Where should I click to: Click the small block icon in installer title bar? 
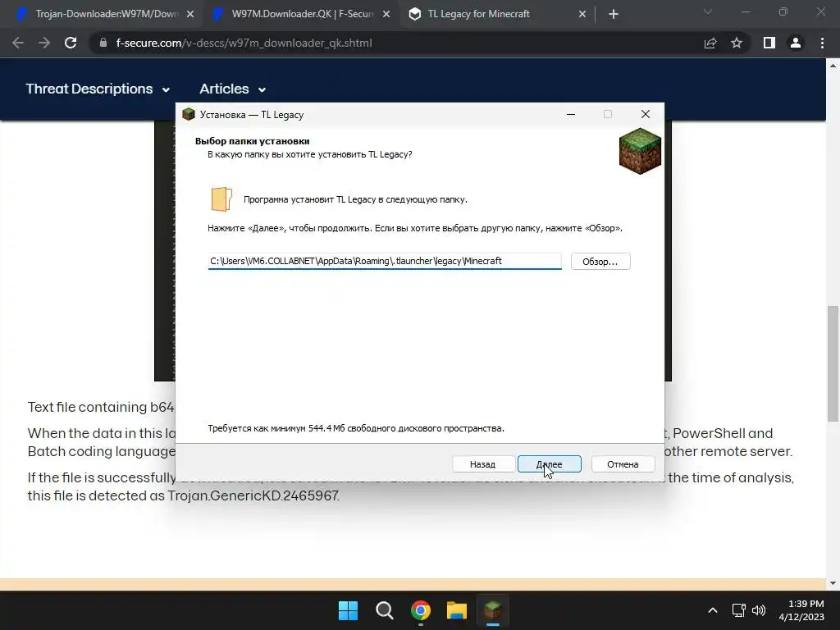(x=189, y=114)
